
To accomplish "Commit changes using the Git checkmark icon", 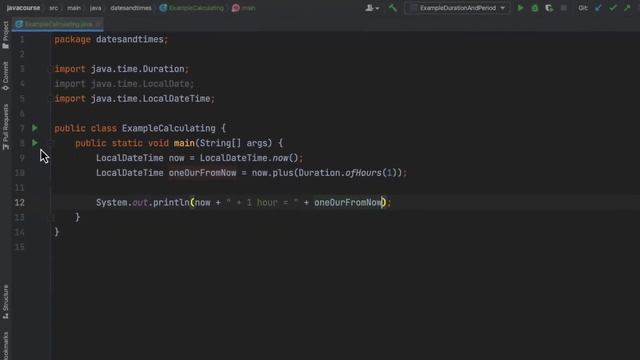I will pyautogui.click(x=613, y=8).
